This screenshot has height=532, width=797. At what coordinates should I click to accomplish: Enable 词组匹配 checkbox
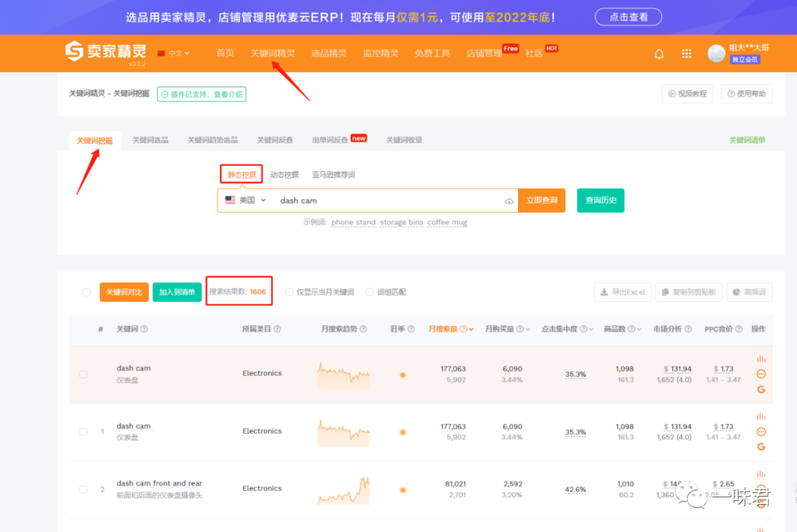(x=370, y=292)
